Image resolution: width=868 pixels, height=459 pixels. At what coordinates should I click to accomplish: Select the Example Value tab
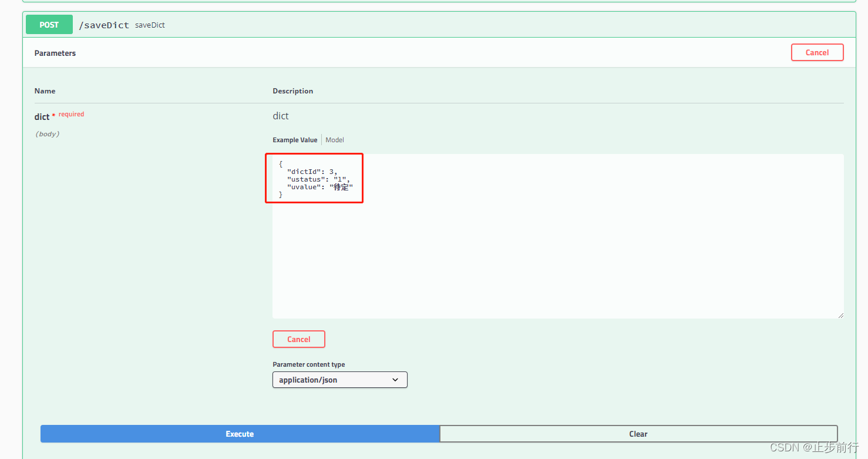click(295, 140)
